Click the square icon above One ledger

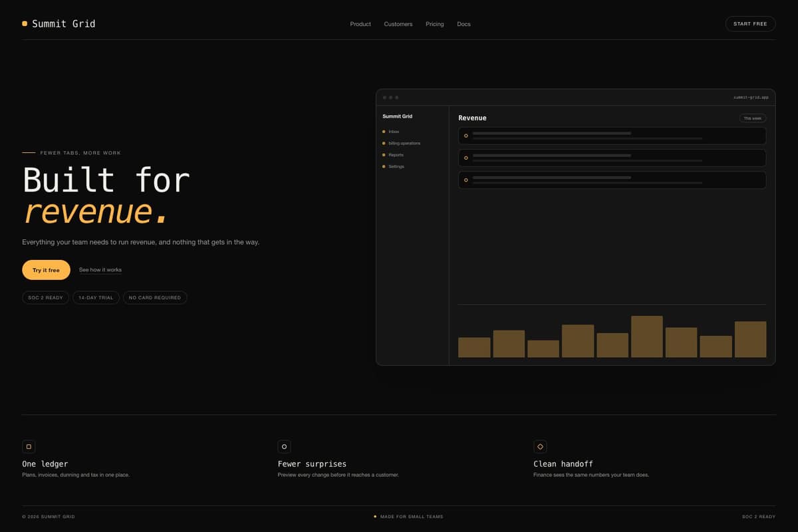(29, 447)
